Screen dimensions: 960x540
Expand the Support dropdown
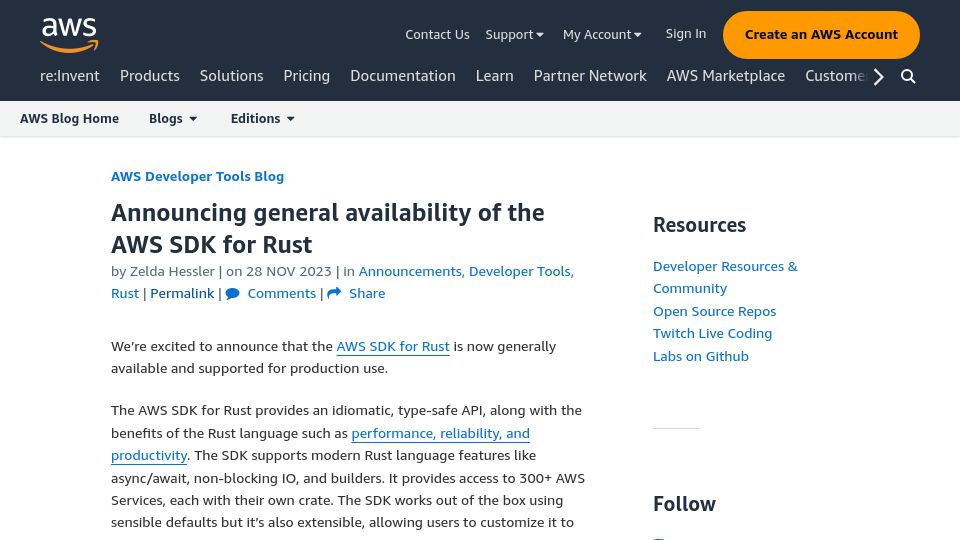[514, 35]
